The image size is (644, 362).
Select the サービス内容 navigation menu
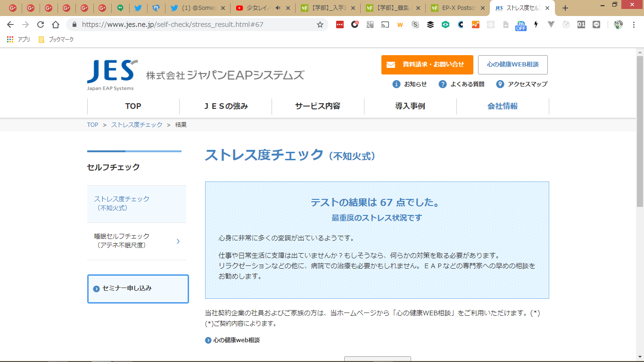[x=318, y=106]
